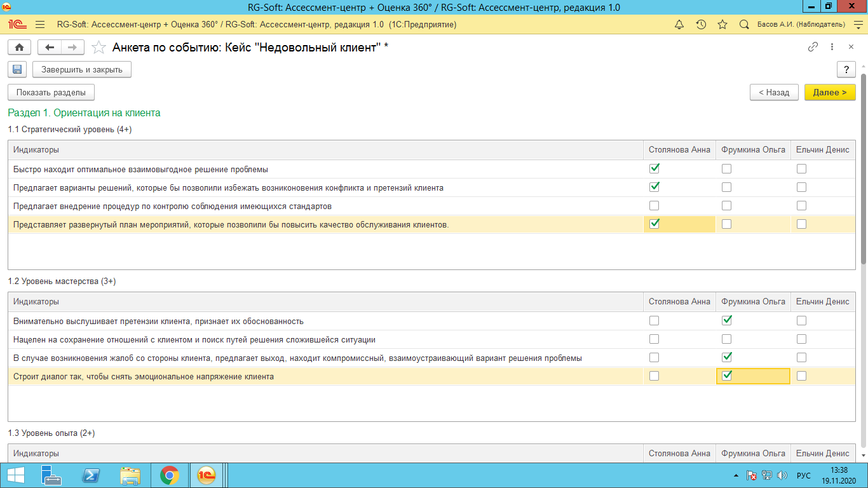The height and width of the screenshot is (488, 868).
Task: Open Google Chrome from the taskbar
Action: pos(169,475)
